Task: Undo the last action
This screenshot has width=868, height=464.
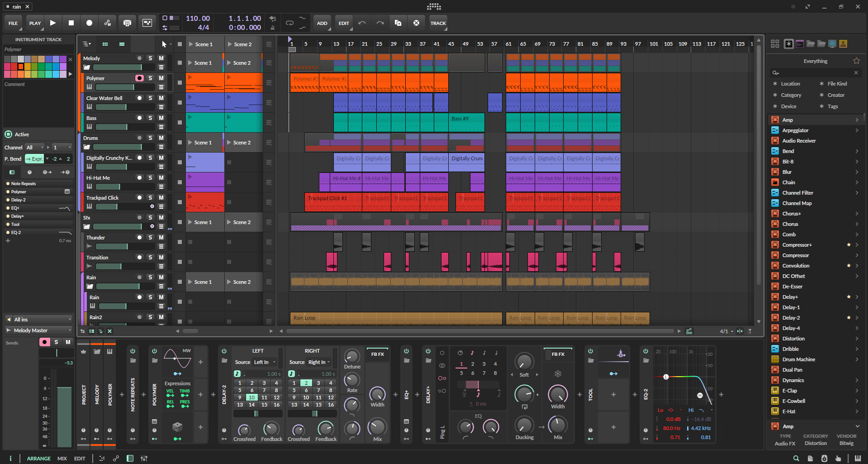Action: tap(362, 23)
